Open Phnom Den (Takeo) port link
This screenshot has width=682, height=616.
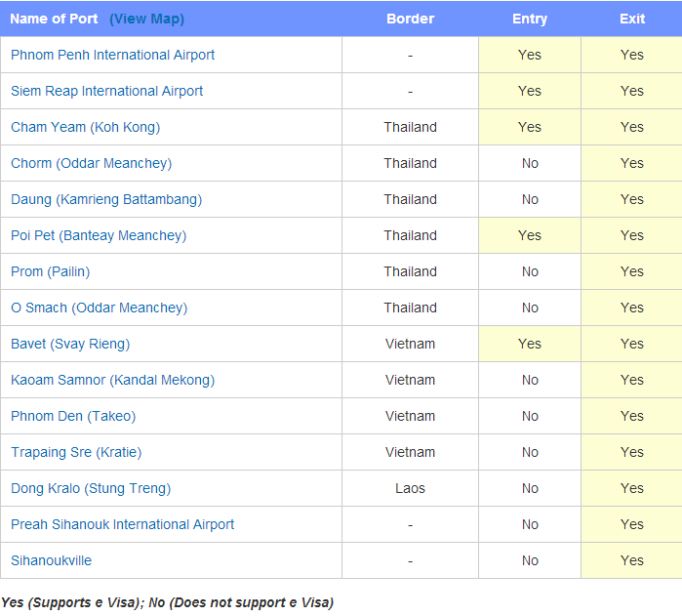click(73, 416)
